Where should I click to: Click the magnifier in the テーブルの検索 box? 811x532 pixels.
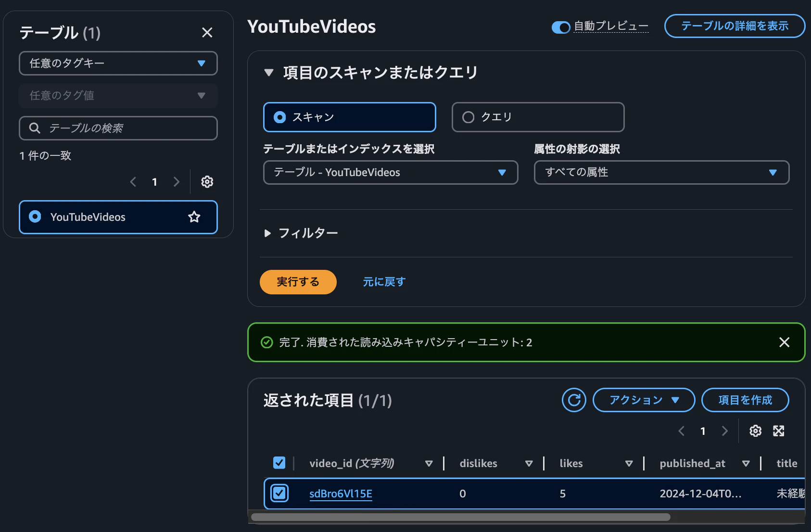pos(34,128)
